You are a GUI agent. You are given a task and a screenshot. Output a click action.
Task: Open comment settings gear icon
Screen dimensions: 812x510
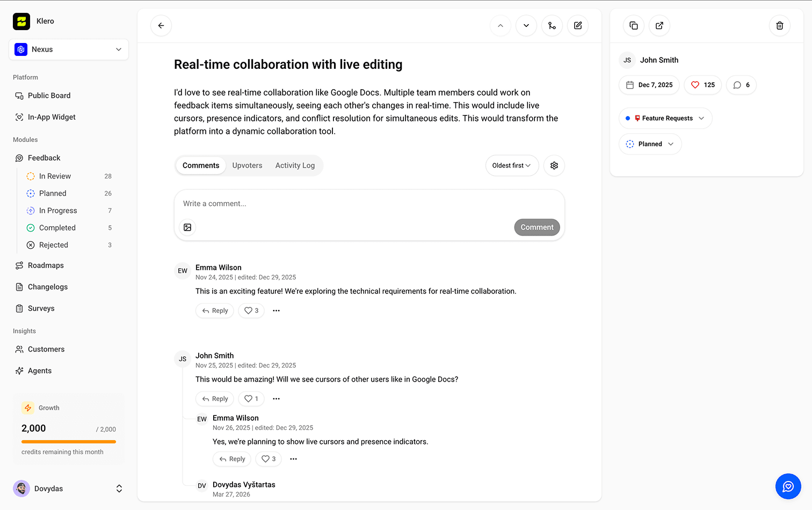click(x=554, y=166)
